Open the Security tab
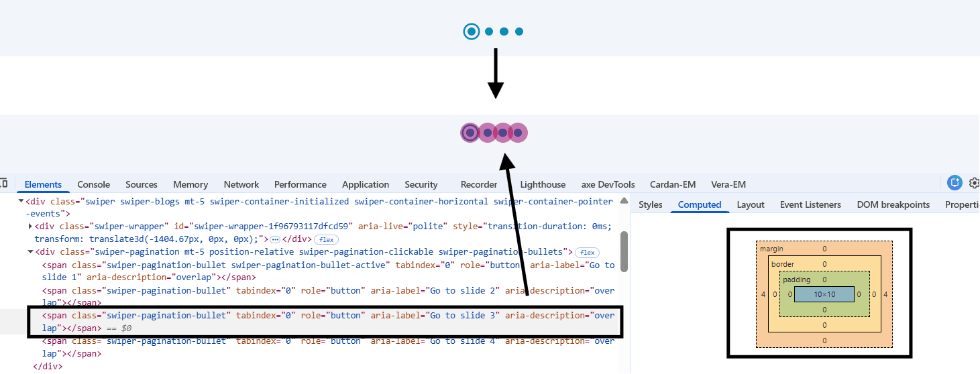 pos(421,184)
